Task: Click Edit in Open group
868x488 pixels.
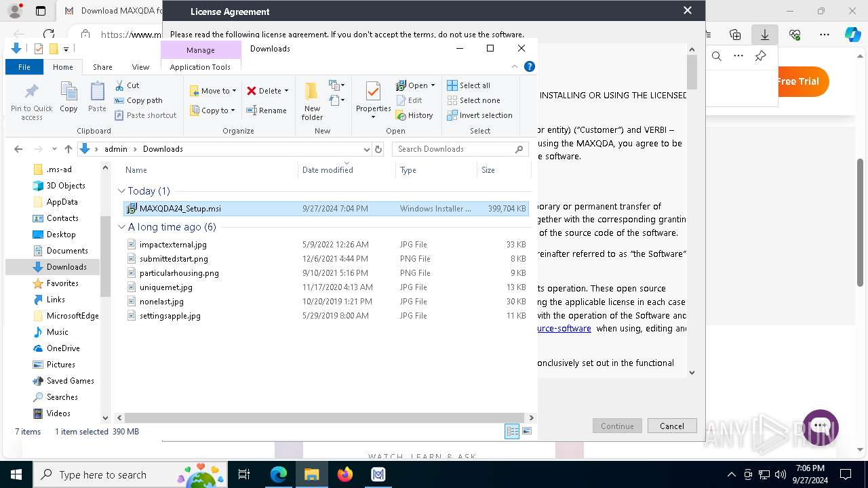Action: [409, 100]
